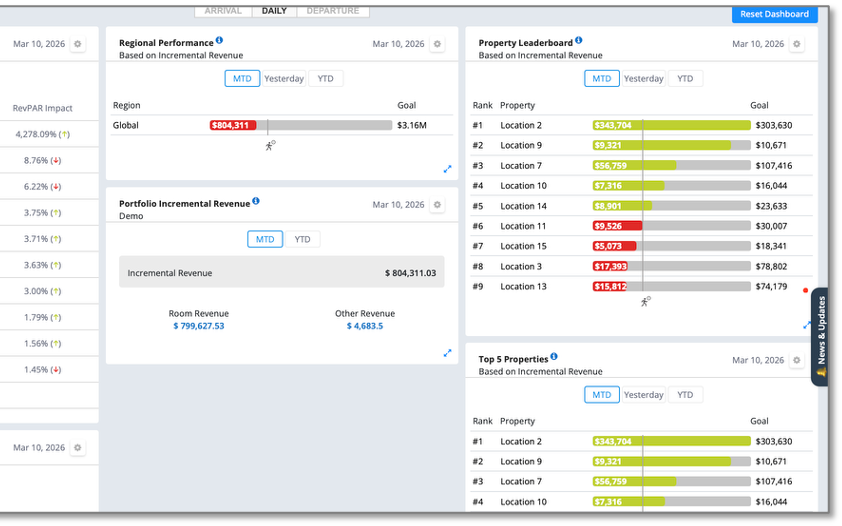Expand the Property Leaderboard widget

807,325
